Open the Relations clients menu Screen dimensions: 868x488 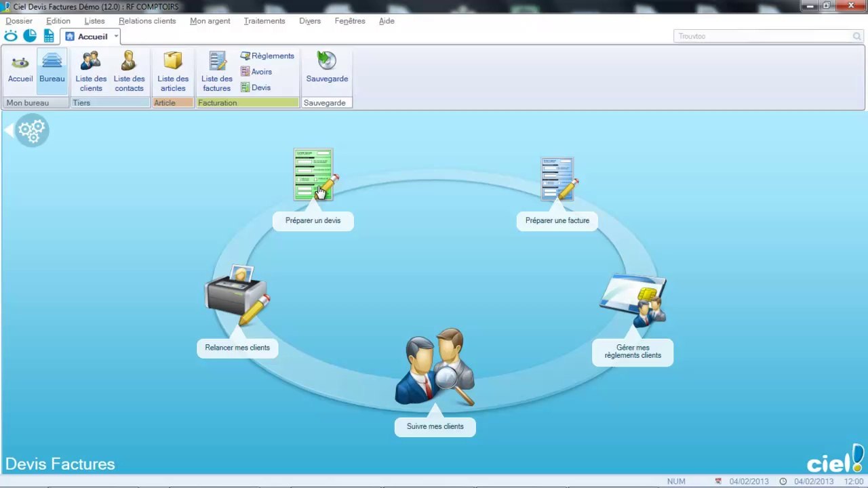pyautogui.click(x=147, y=21)
